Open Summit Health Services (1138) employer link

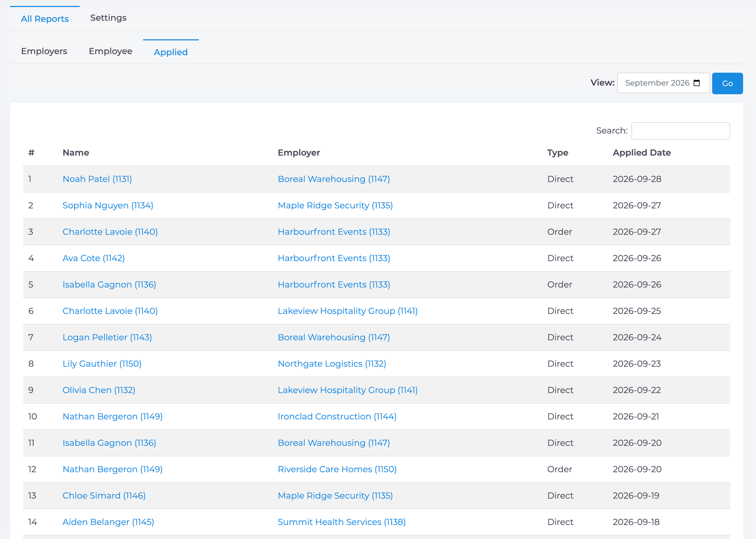tap(341, 522)
